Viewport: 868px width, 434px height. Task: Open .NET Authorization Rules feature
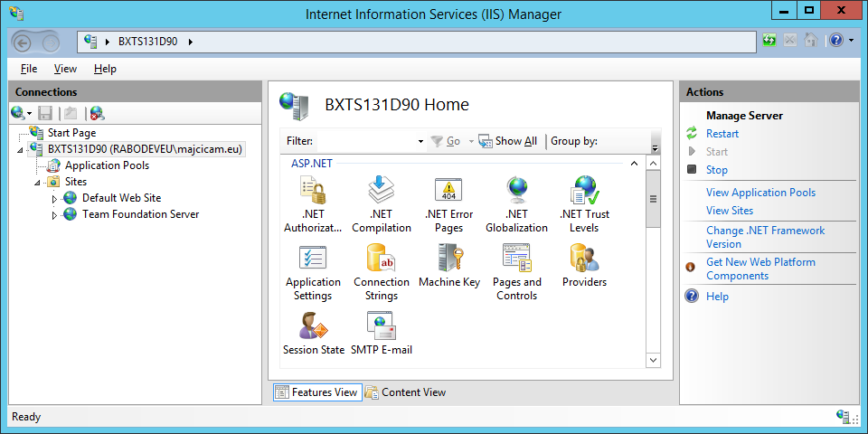point(313,203)
